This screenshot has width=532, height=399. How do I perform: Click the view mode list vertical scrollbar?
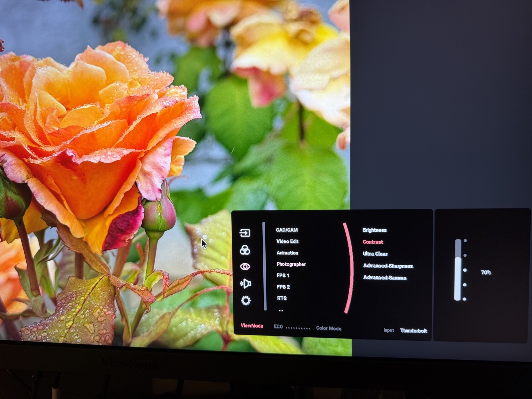pyautogui.click(x=265, y=266)
